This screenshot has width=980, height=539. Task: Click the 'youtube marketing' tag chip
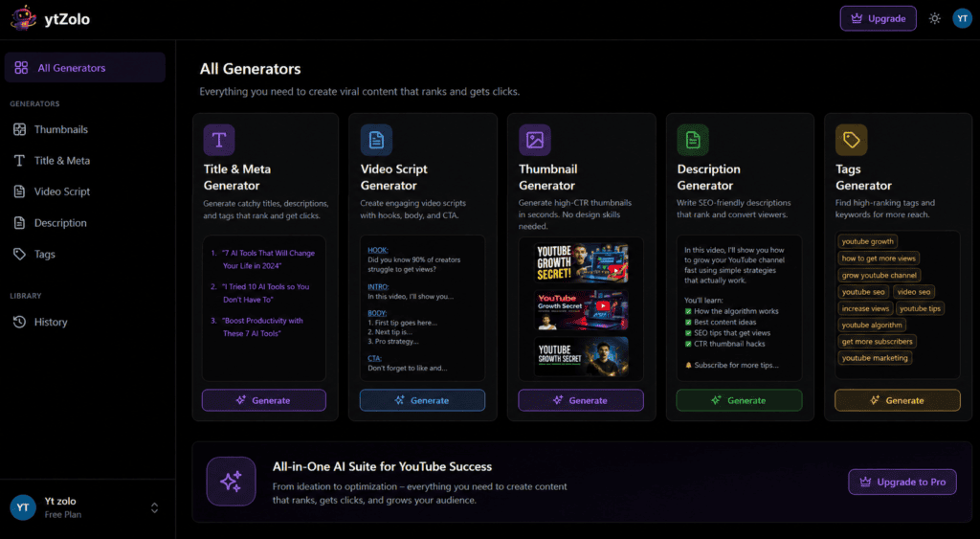tap(875, 358)
